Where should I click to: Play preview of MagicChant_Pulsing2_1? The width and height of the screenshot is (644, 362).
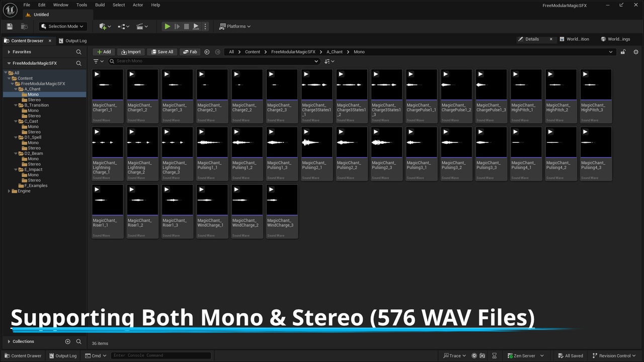click(306, 132)
